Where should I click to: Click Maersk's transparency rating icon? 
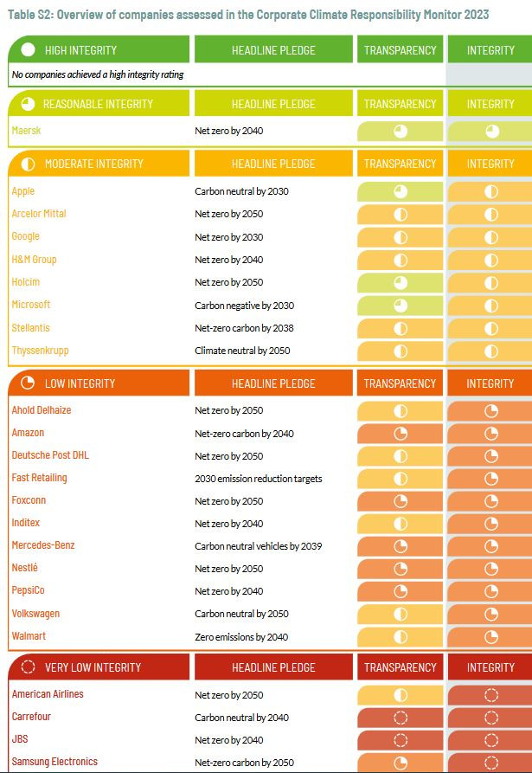[401, 132]
